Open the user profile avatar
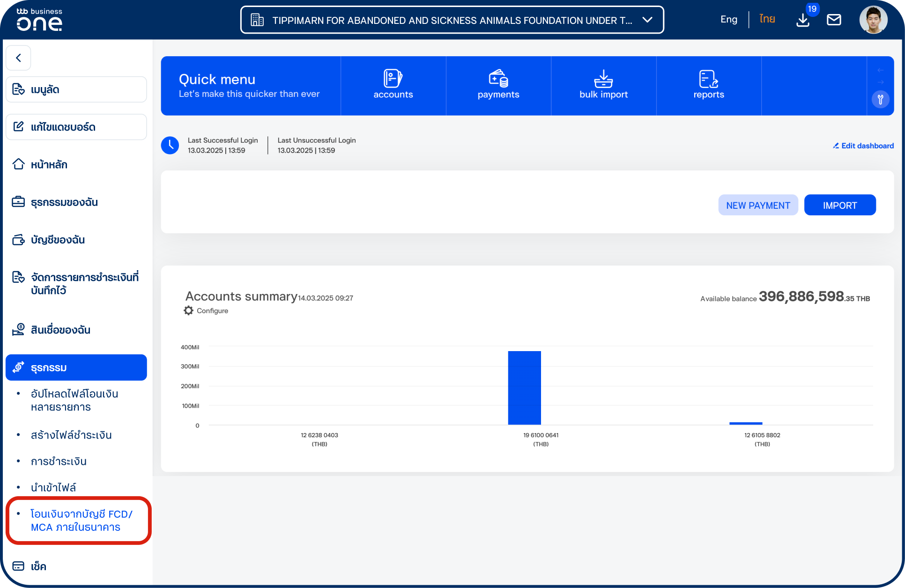 [x=873, y=20]
